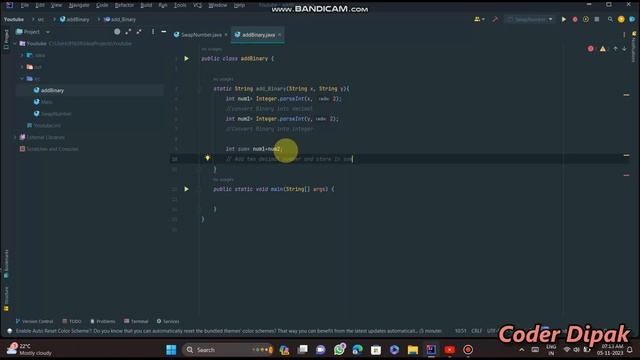Screen dimensions: 640x360
Task: Switch to the SwapNumber.java tab
Action: pyautogui.click(x=201, y=35)
